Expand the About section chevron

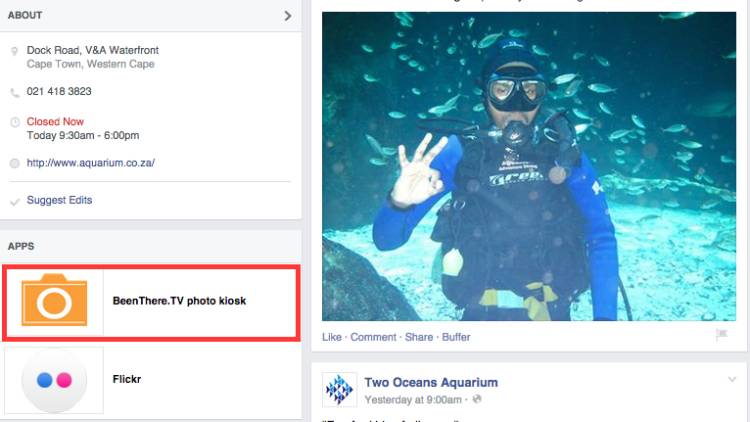tap(287, 16)
